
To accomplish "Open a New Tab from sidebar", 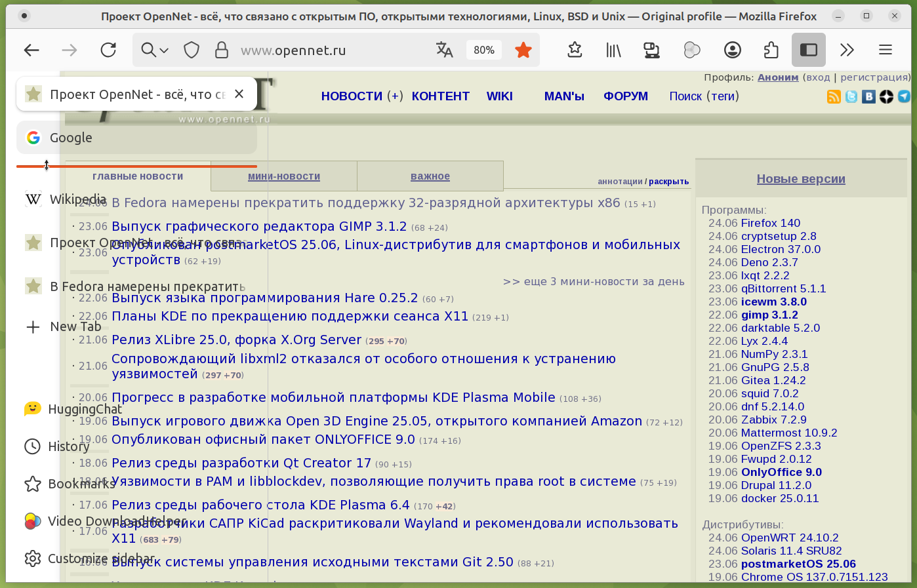I will coord(63,326).
